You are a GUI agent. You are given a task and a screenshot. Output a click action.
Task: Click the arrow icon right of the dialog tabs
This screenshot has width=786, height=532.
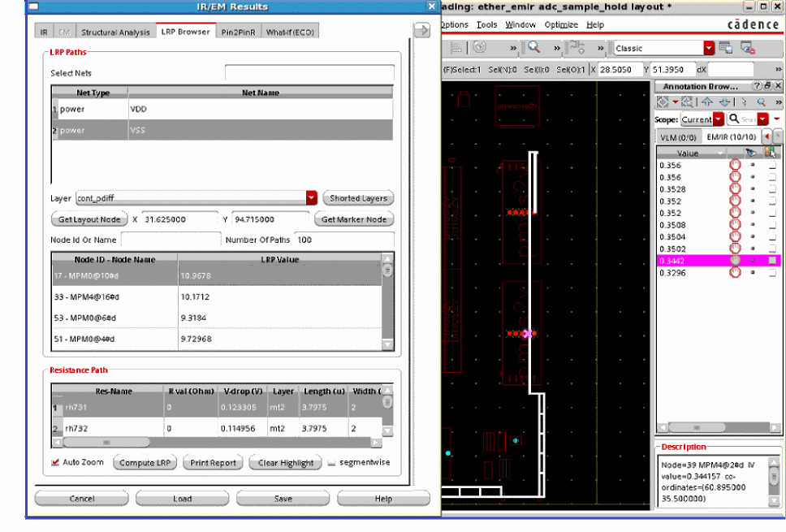[421, 31]
